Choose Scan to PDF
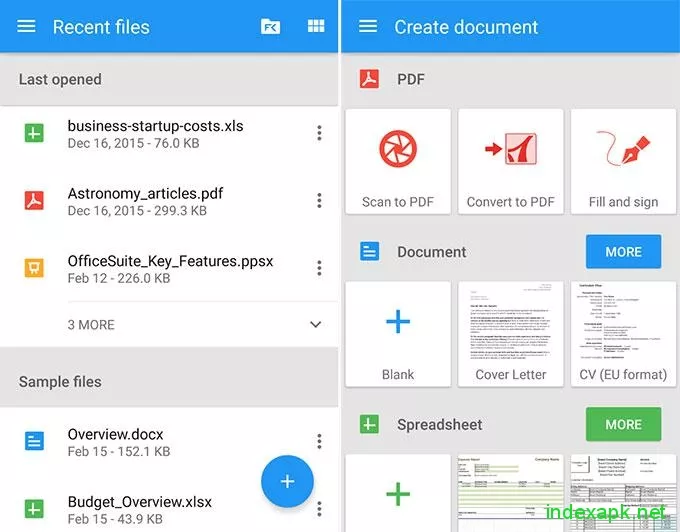Screen dimensions: 680x532 click(398, 161)
